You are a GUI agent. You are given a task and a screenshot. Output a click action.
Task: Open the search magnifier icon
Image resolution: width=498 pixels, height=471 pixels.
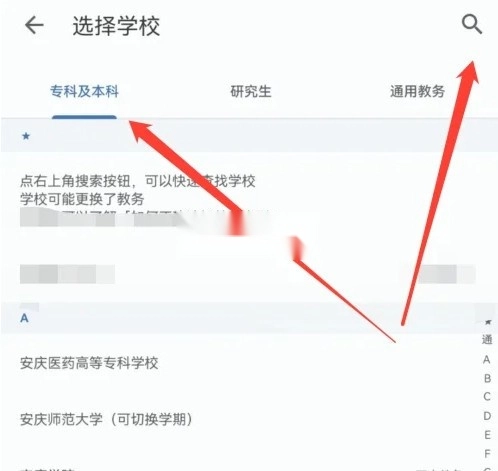471,24
